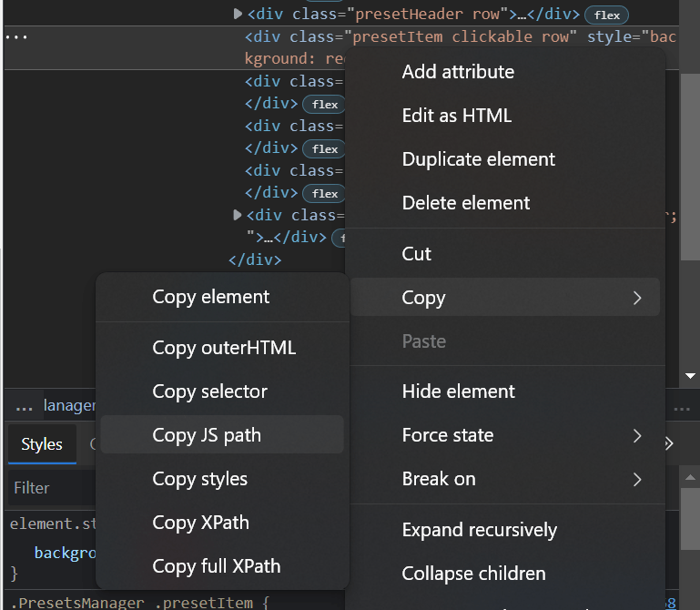The width and height of the screenshot is (700, 610).
Task: Click the scrollbar down arrow in Elements panel
Action: tap(690, 375)
